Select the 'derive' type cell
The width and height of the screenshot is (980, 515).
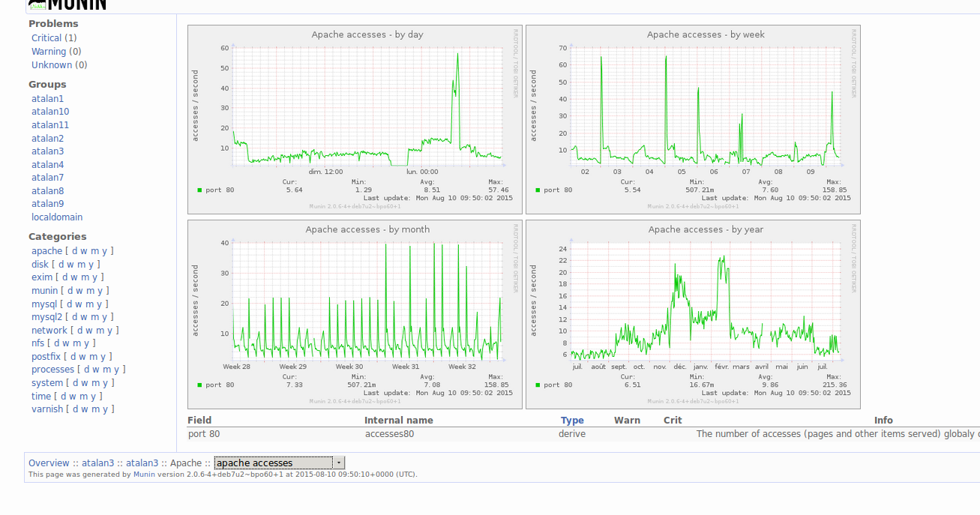(x=572, y=434)
